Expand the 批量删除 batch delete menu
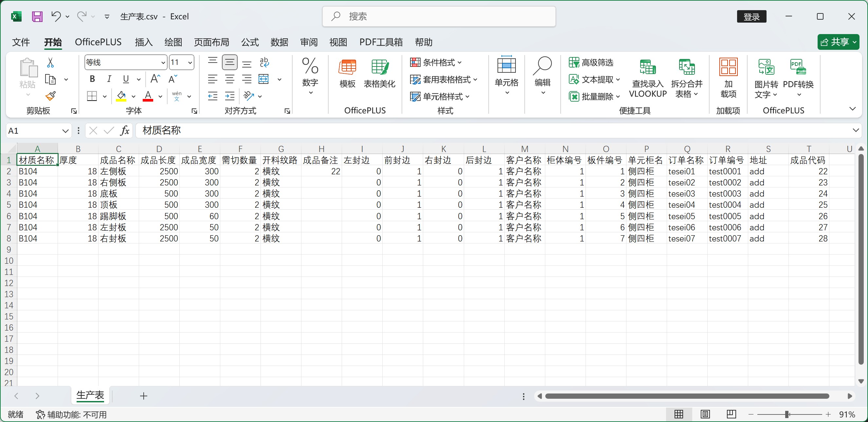The image size is (868, 422). [594, 97]
